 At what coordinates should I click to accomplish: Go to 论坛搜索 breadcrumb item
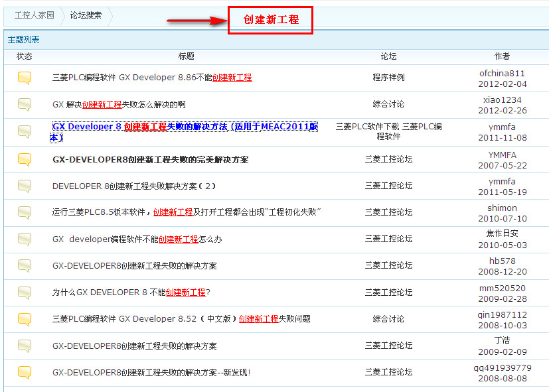click(x=86, y=15)
